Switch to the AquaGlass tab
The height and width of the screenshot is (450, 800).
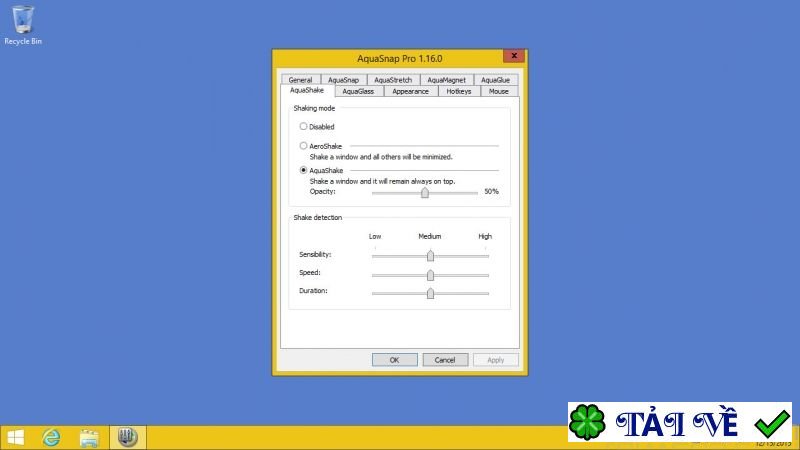pyautogui.click(x=358, y=91)
